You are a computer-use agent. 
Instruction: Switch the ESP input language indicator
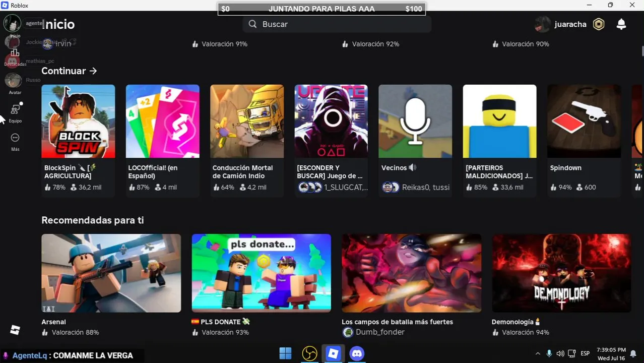[x=585, y=353]
